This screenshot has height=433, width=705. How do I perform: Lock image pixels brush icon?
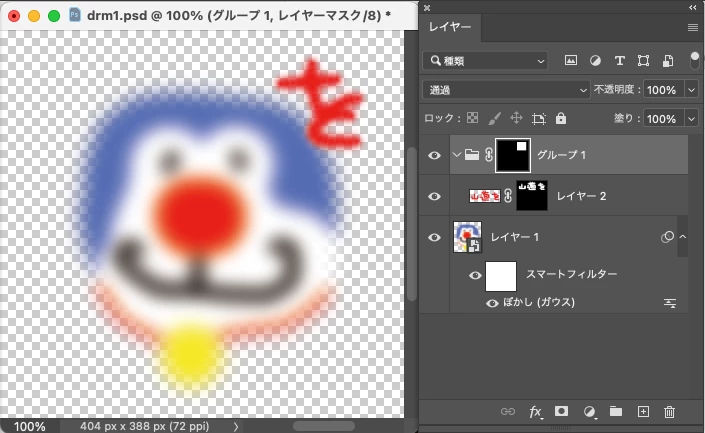494,118
